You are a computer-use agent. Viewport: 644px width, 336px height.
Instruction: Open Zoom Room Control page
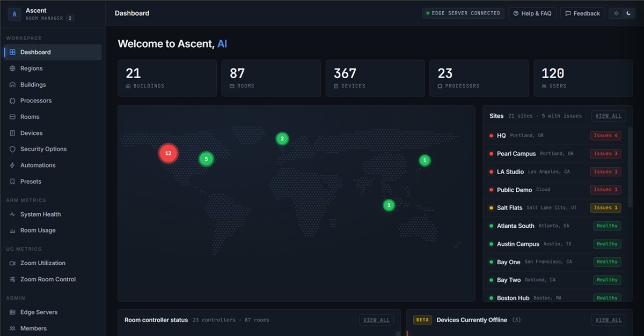coord(53,279)
